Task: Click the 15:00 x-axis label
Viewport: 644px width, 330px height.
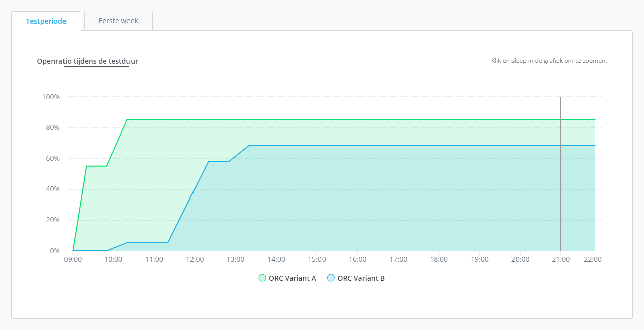Action: point(317,259)
